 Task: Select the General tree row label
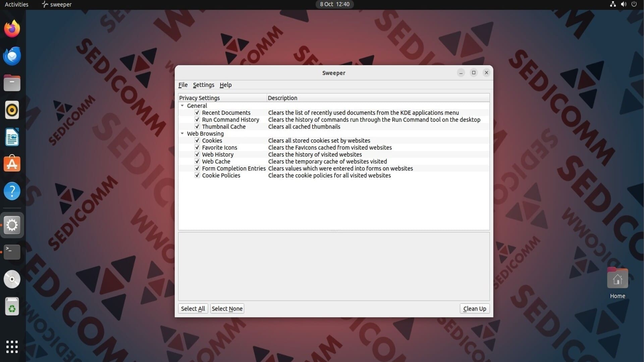tap(197, 106)
